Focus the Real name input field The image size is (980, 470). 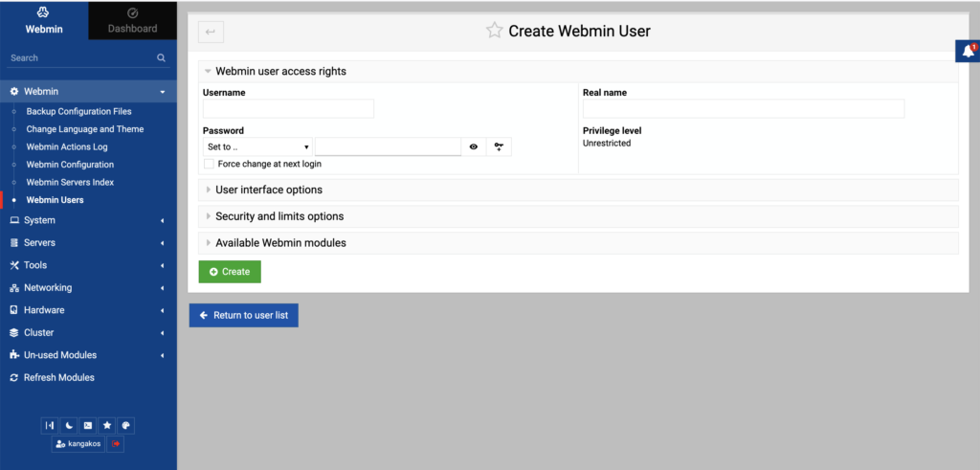(744, 109)
